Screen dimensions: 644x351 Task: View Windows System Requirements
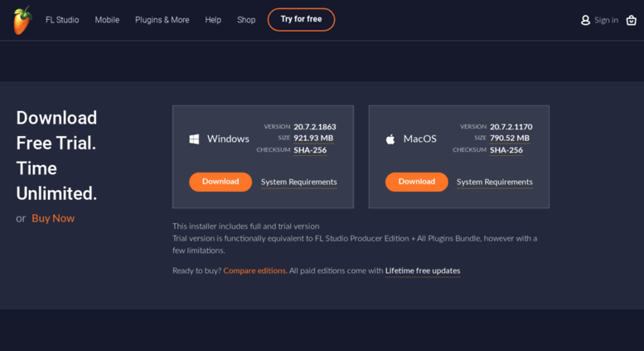(x=298, y=182)
